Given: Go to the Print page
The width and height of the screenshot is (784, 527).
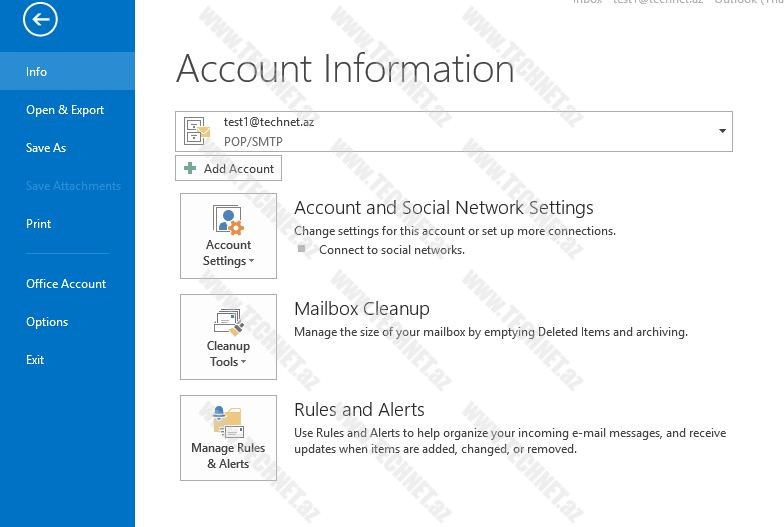Looking at the screenshot, I should tap(39, 224).
